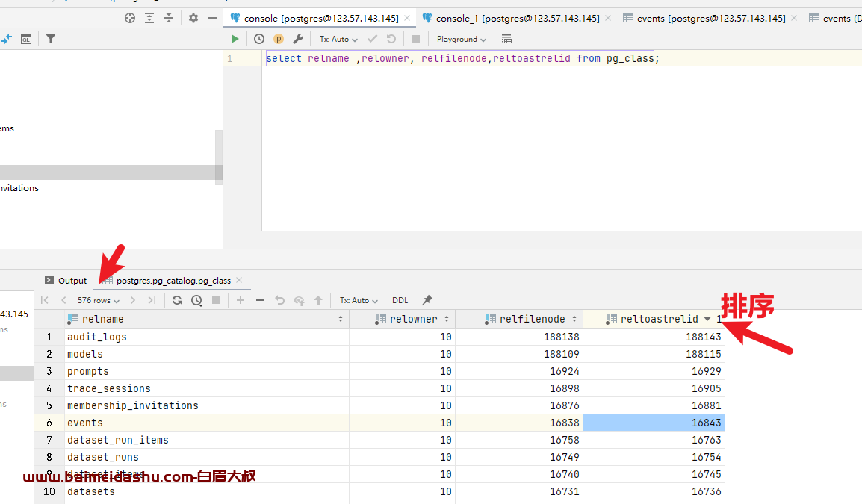This screenshot has width=862, height=504.
Task: Open database panel gear settings
Action: [193, 18]
